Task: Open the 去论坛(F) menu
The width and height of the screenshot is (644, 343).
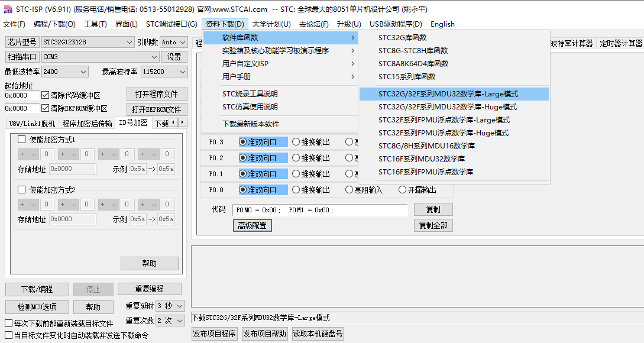Action: [314, 24]
